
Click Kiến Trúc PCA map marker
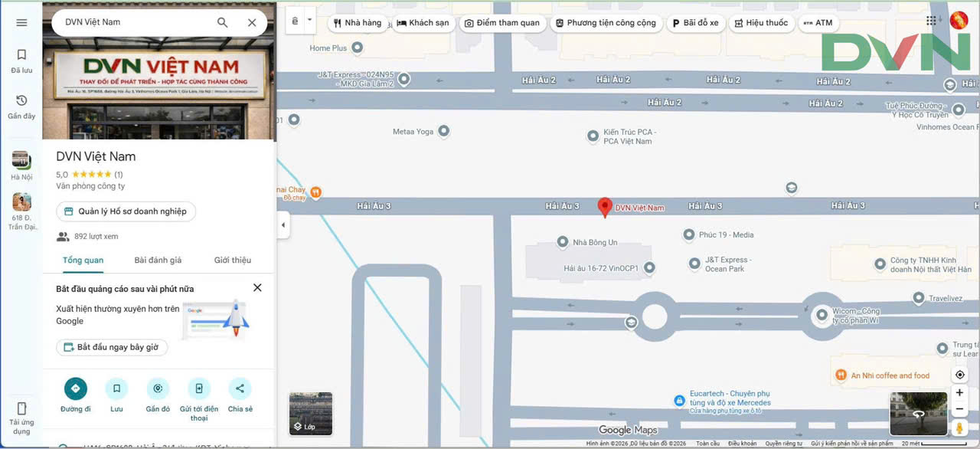(593, 136)
